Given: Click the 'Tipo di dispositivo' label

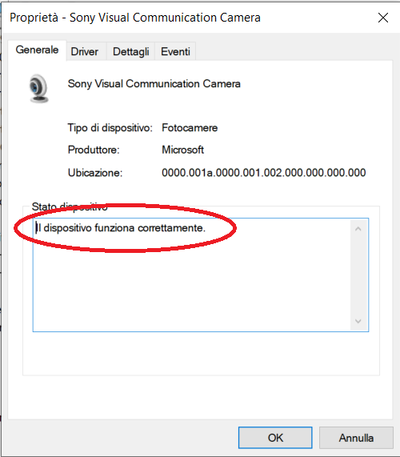Looking at the screenshot, I should (x=110, y=128).
